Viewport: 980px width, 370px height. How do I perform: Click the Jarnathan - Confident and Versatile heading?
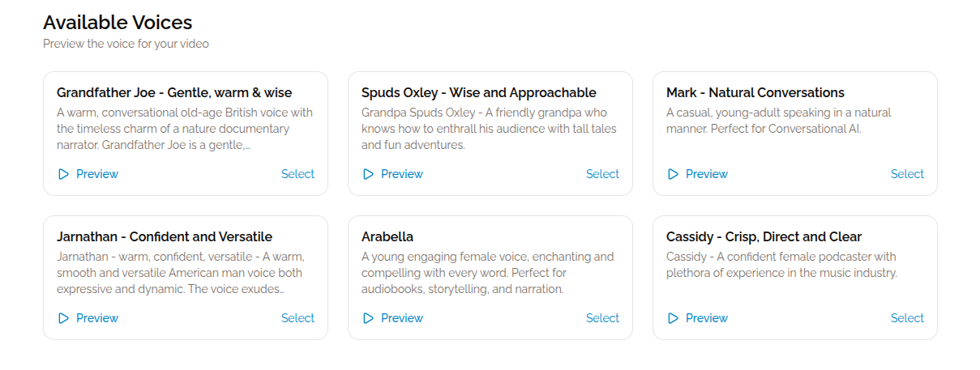tap(165, 236)
